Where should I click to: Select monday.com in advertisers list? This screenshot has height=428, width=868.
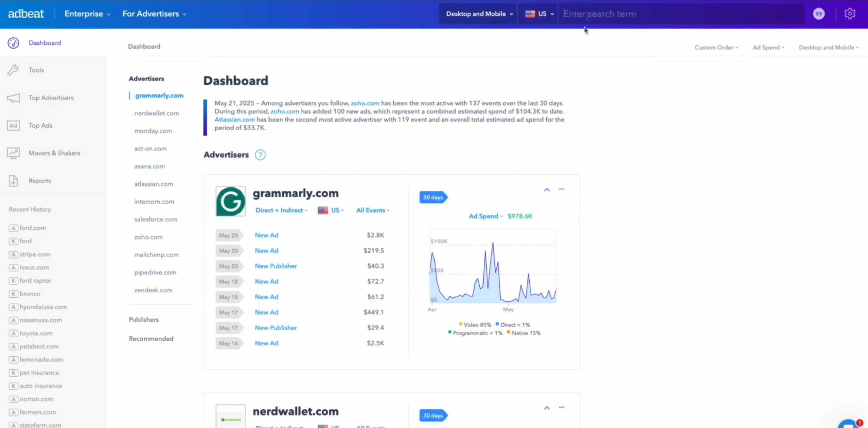(x=153, y=131)
